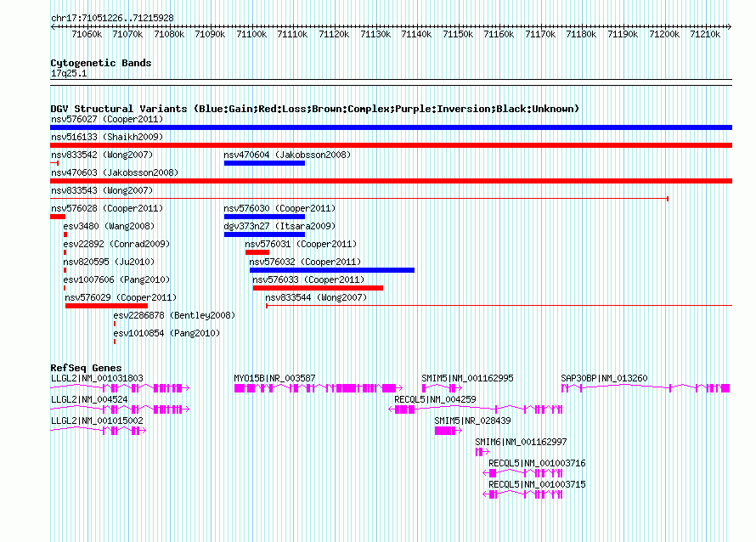Select gene SMIM5|NR_028439 label
756x542 pixels.
tap(472, 421)
